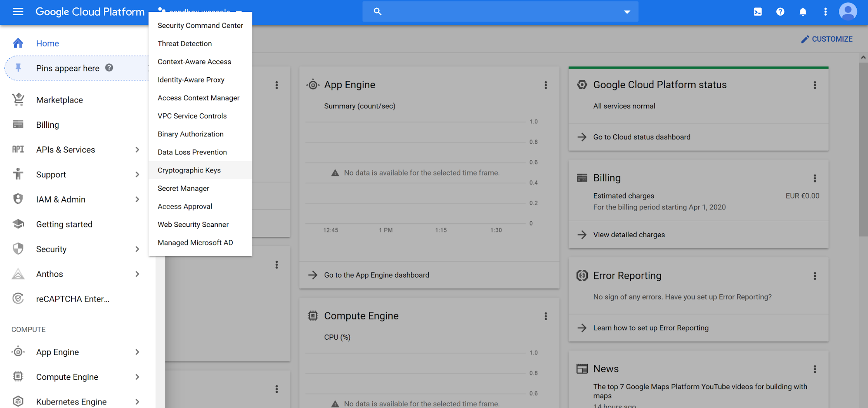
Task: Click the Kubernetes Engine hexagon icon
Action: coord(18,401)
